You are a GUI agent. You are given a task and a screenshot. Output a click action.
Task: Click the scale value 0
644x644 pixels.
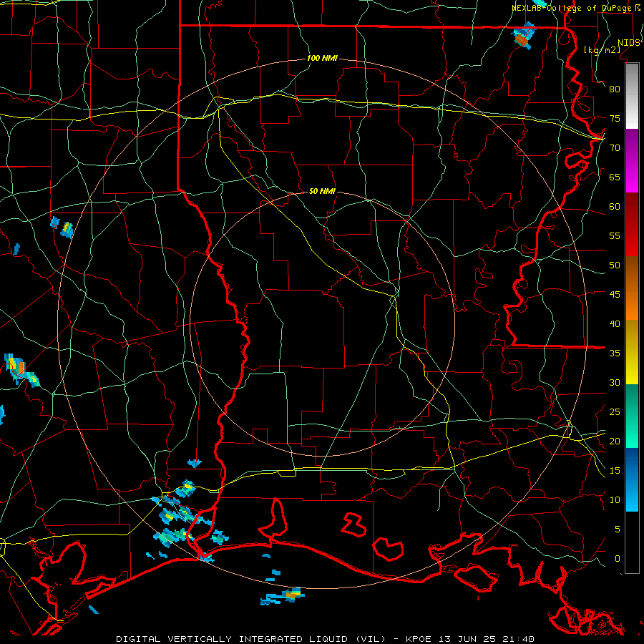pyautogui.click(x=618, y=559)
